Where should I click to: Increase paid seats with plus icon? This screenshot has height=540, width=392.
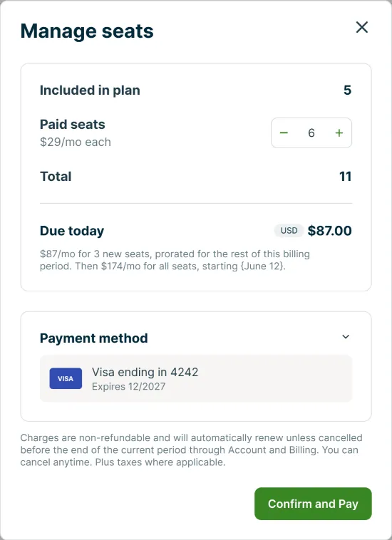pyautogui.click(x=339, y=133)
